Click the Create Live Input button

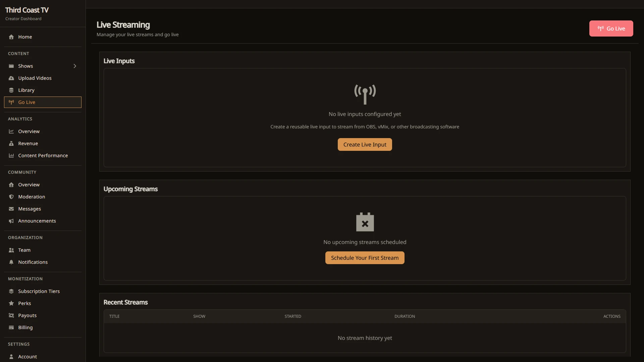click(365, 144)
